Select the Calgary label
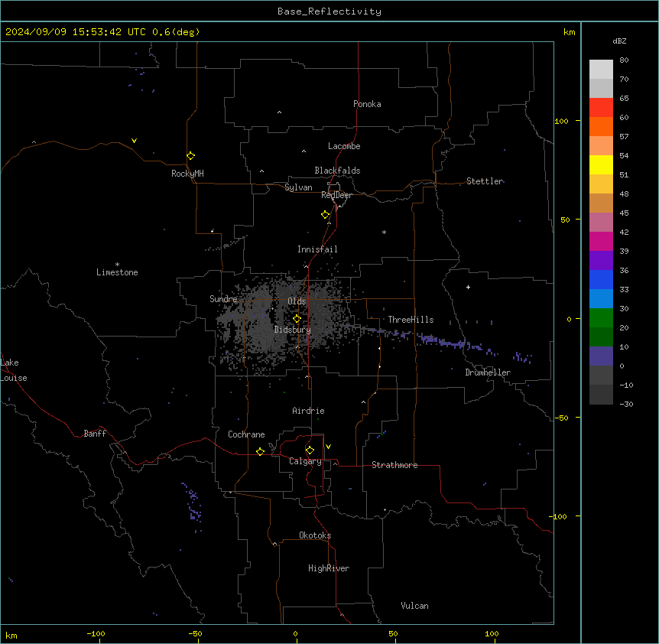 305,461
